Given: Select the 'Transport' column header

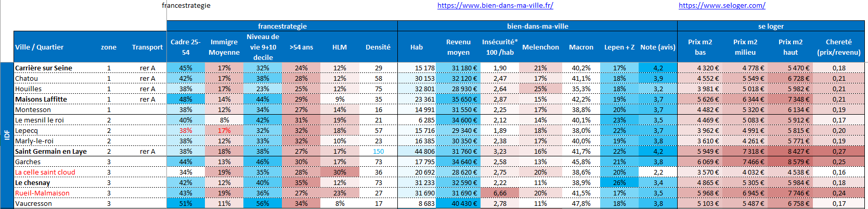Looking at the screenshot, I should coord(147,47).
